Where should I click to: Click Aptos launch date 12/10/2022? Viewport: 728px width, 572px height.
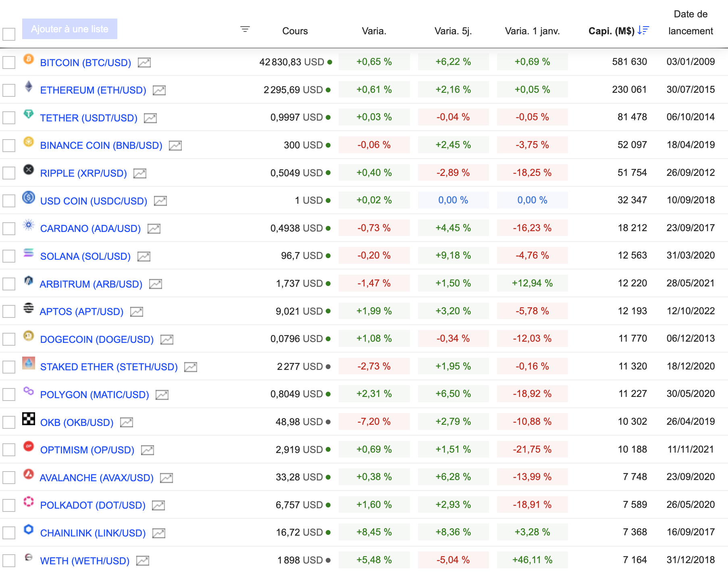[691, 311]
